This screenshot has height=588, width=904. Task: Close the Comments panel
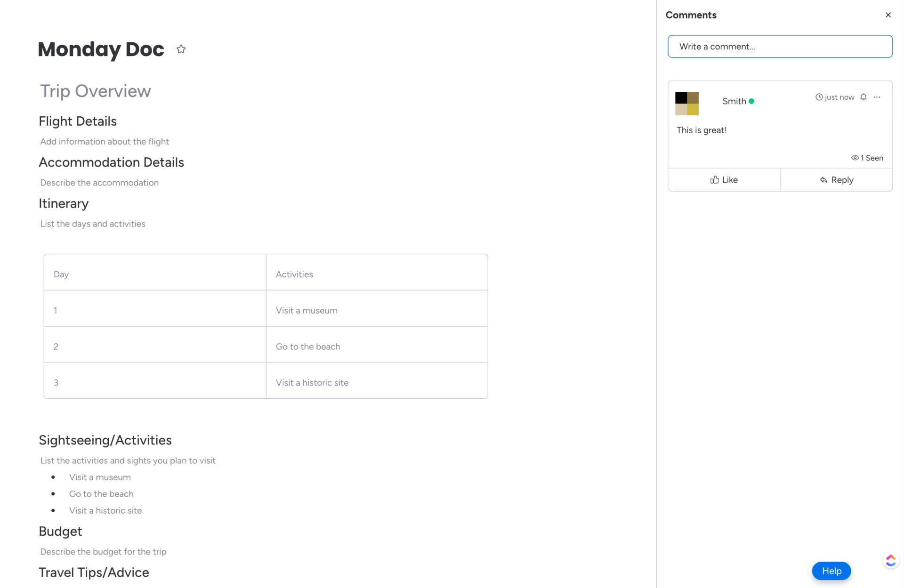pos(888,15)
